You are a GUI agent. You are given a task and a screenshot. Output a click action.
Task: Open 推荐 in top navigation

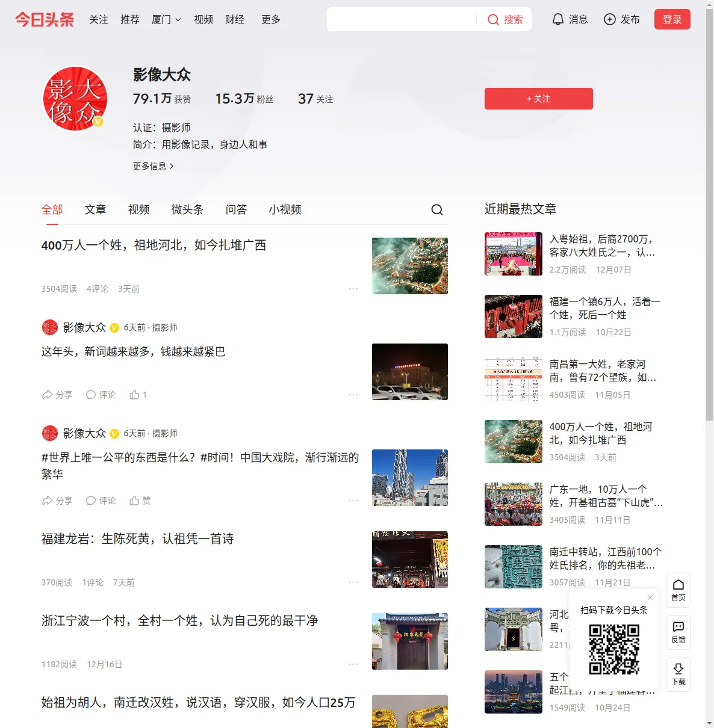[x=130, y=19]
